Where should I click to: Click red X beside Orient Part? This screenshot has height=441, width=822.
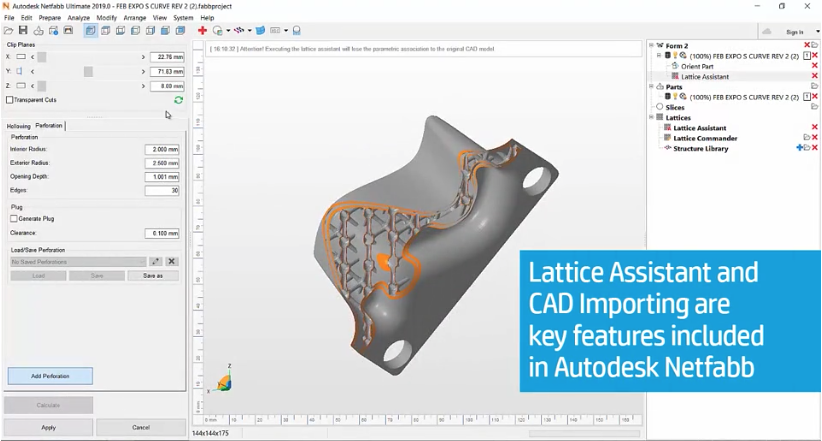click(x=815, y=66)
